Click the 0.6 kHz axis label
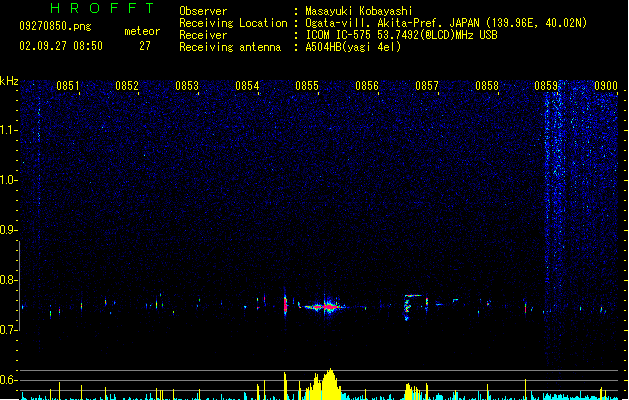 coord(9,380)
